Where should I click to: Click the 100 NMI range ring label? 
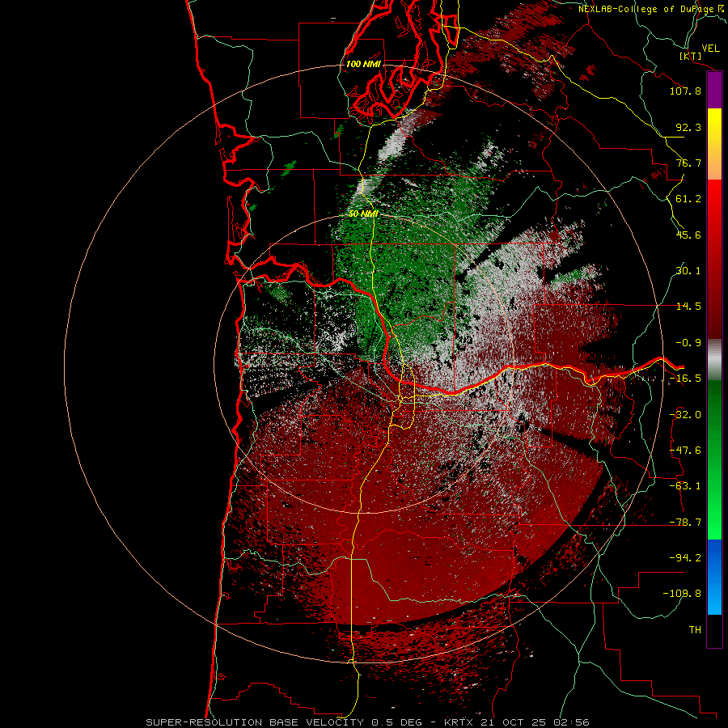[x=363, y=64]
